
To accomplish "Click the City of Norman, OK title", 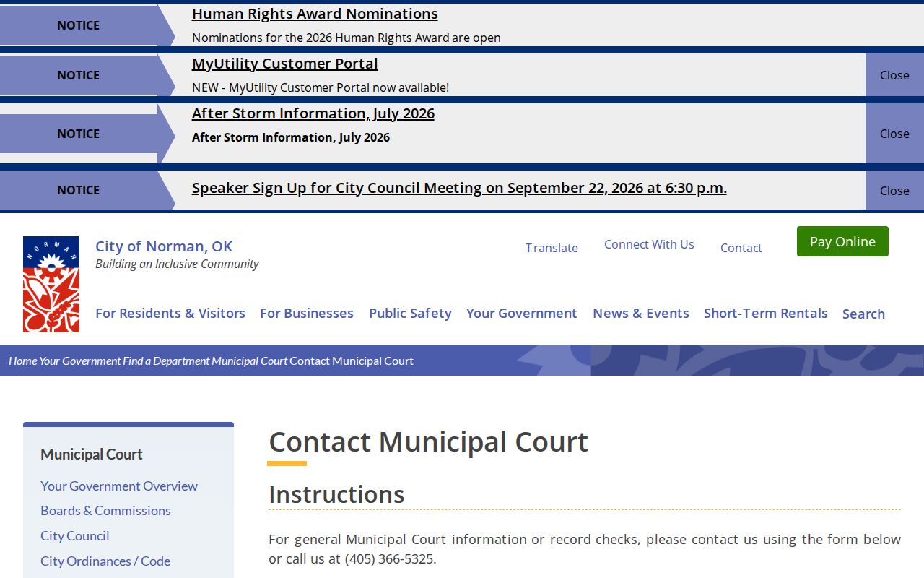I will [x=164, y=246].
